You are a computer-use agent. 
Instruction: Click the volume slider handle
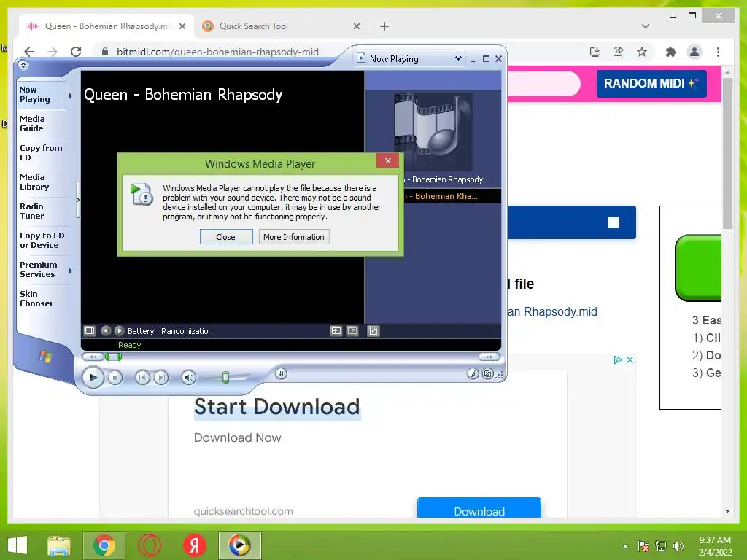pyautogui.click(x=226, y=378)
